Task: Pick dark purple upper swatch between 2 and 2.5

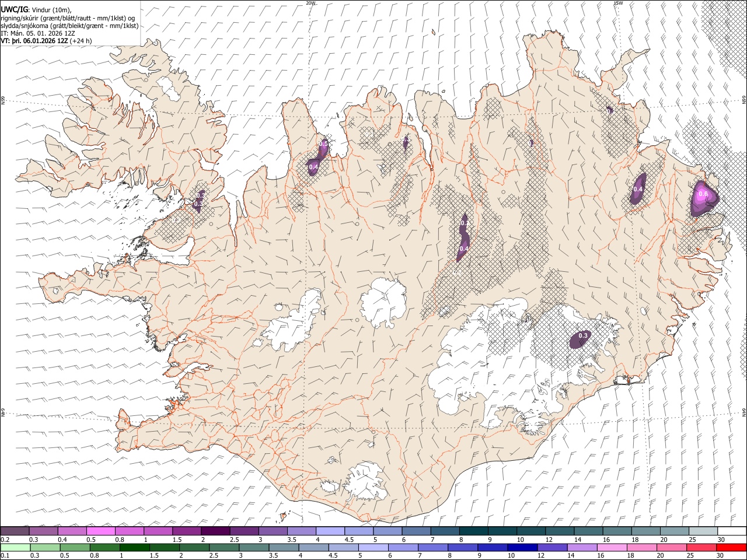Action: [215, 531]
